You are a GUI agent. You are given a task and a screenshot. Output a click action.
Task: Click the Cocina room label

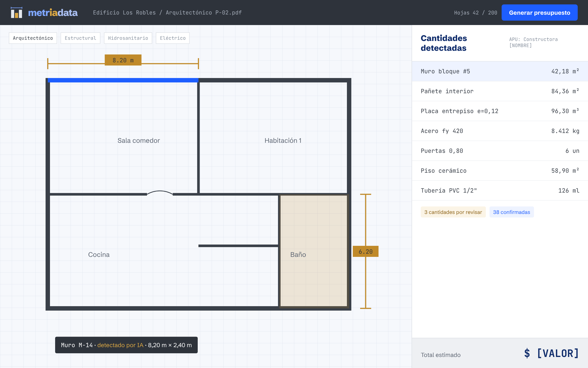pyautogui.click(x=99, y=255)
